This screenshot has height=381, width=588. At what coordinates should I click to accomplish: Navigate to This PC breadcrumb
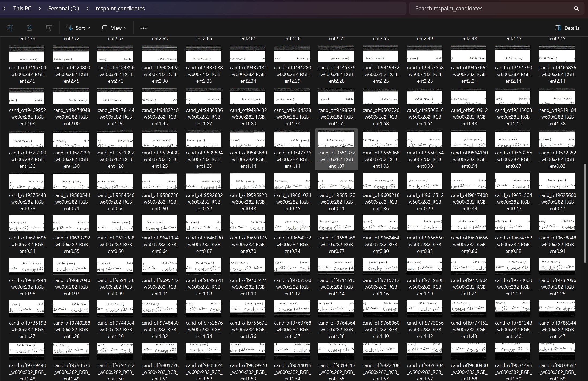tap(22, 9)
